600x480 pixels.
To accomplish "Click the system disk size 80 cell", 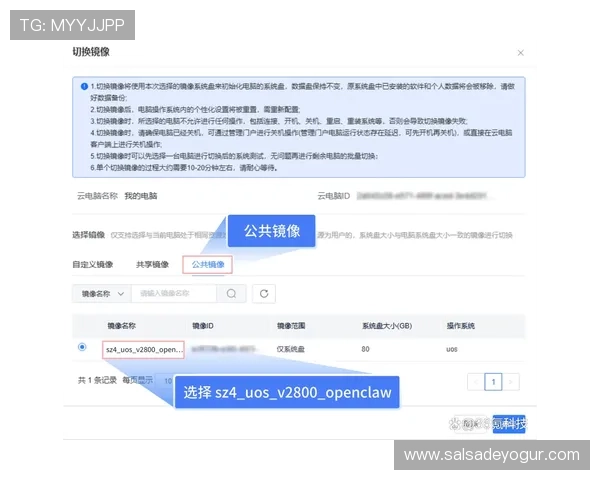I will click(365, 349).
